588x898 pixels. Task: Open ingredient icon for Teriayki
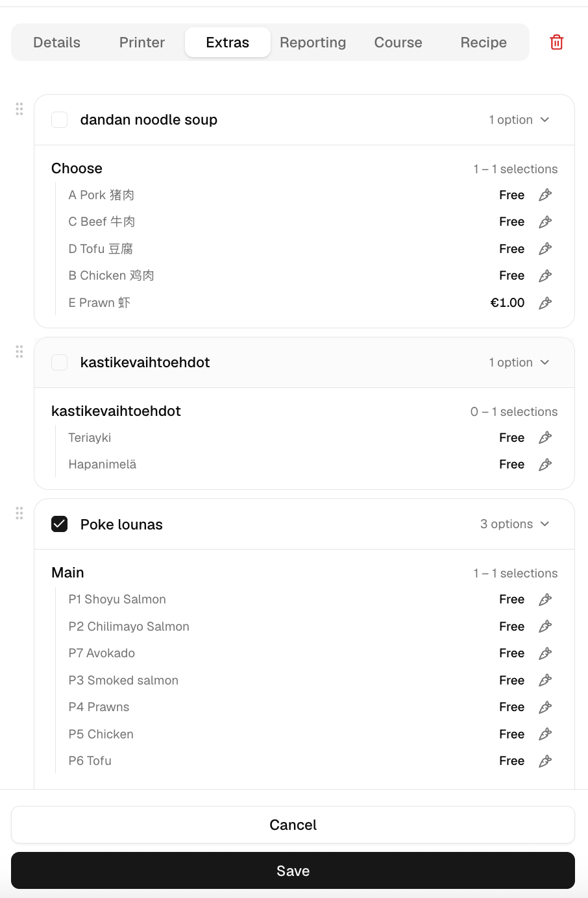(545, 437)
